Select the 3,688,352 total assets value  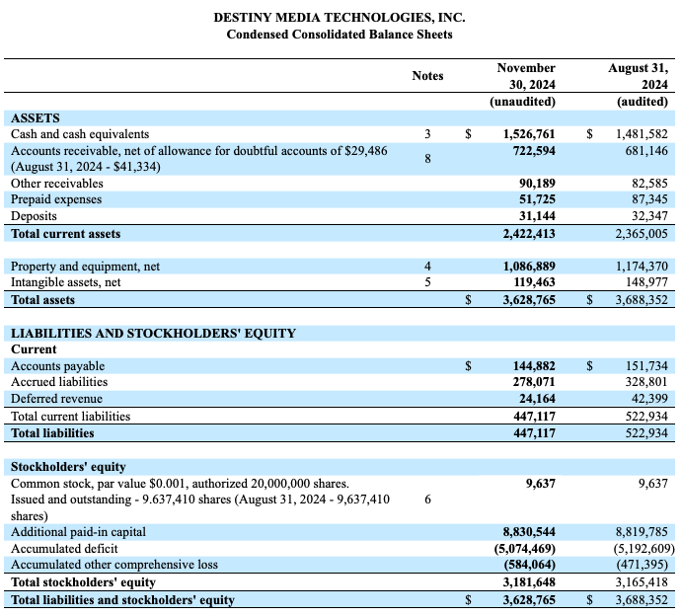[642, 300]
